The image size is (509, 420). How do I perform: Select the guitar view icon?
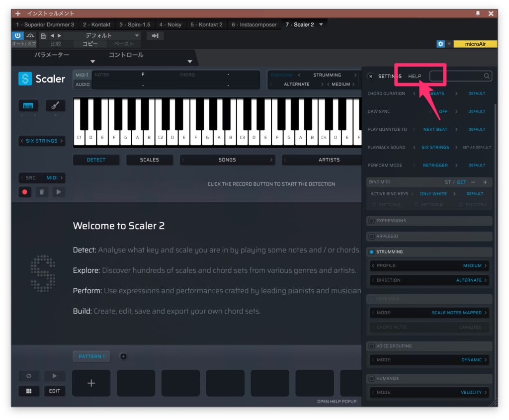[55, 106]
